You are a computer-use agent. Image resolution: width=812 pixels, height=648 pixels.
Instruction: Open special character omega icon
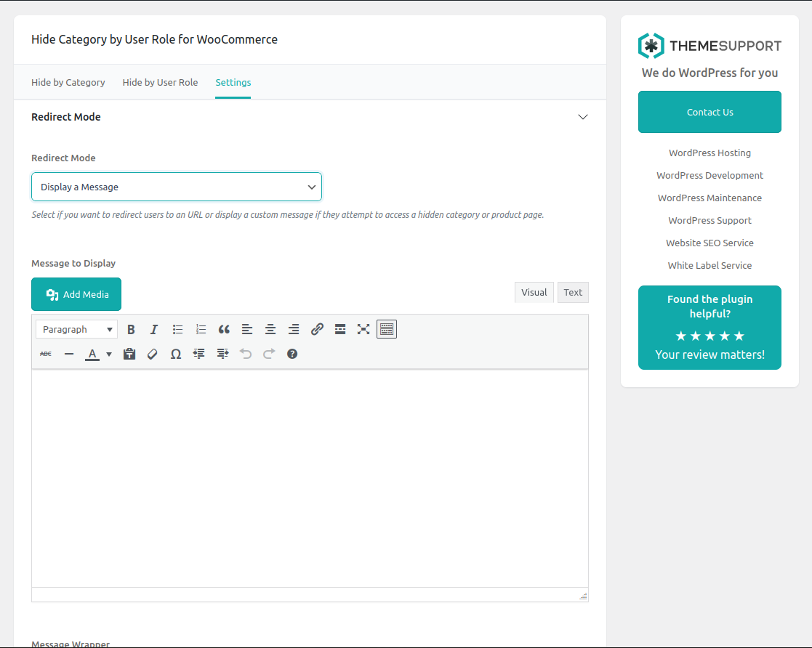coord(175,354)
